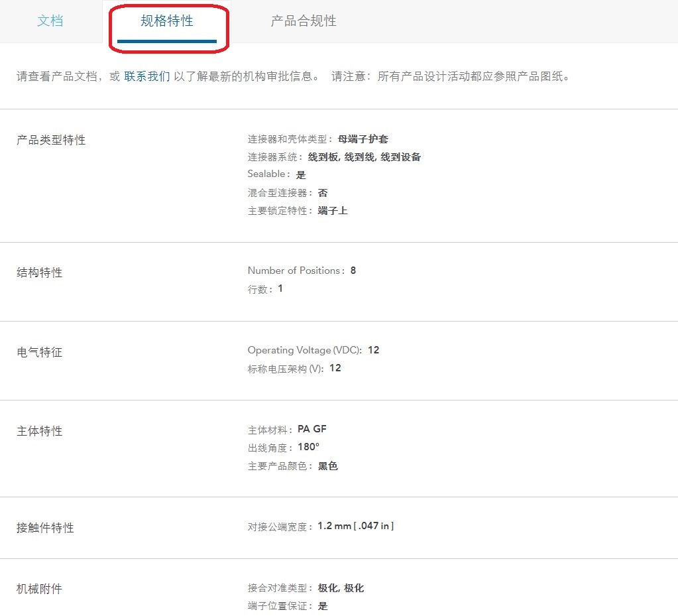The height and width of the screenshot is (616, 678).
Task: Click the 产品类型特性 section heading
Action: [x=51, y=140]
